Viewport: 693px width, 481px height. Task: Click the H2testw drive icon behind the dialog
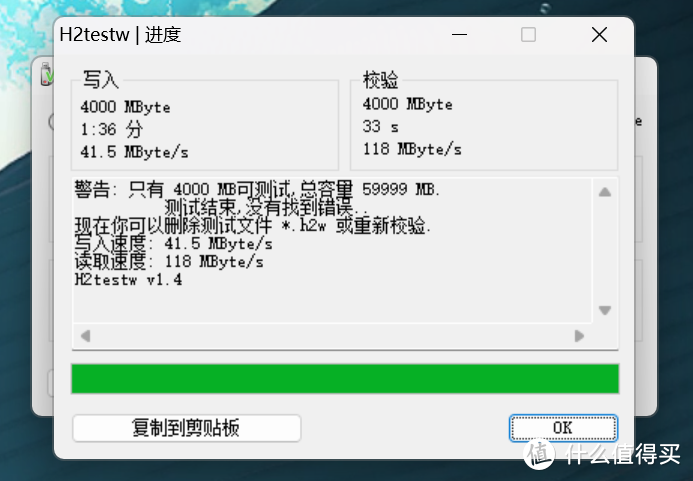pos(47,74)
